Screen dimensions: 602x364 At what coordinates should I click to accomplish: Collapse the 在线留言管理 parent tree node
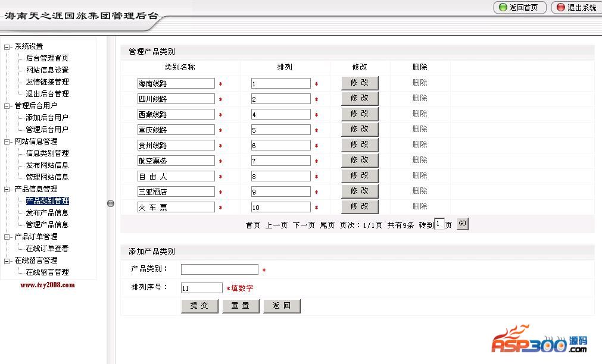(x=7, y=261)
